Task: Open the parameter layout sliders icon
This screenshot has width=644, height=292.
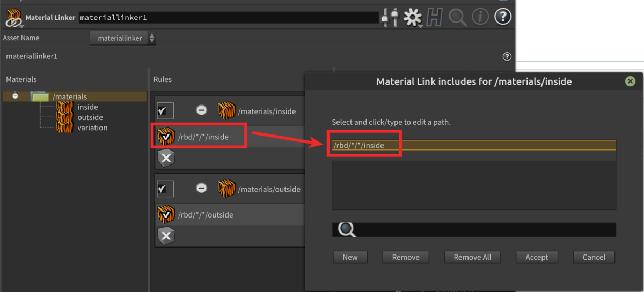Action: tap(390, 18)
